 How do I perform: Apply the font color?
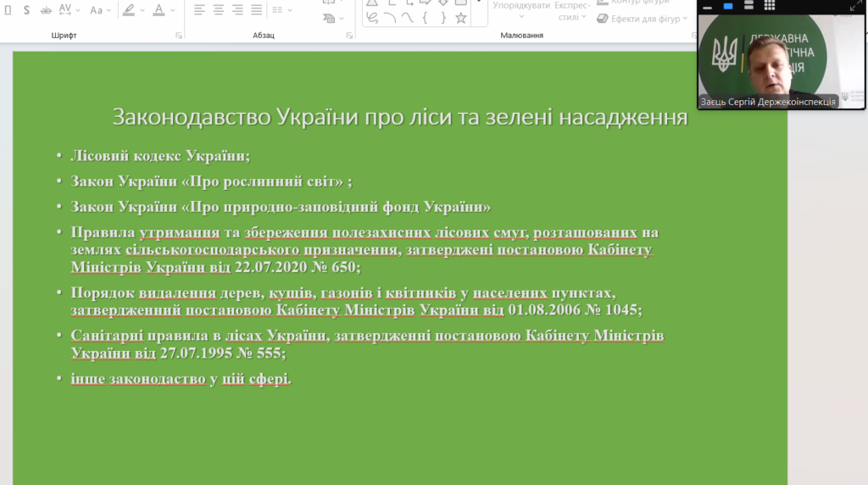point(159,10)
